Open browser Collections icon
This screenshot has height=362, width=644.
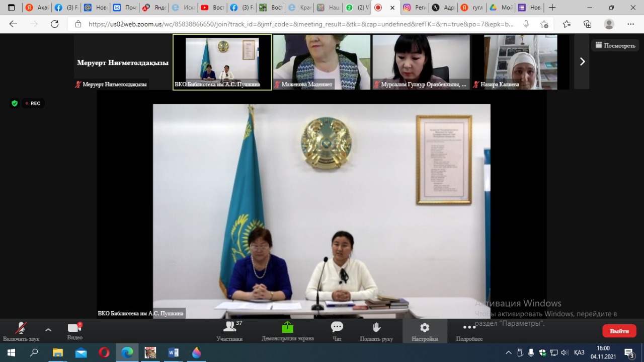[x=587, y=24]
